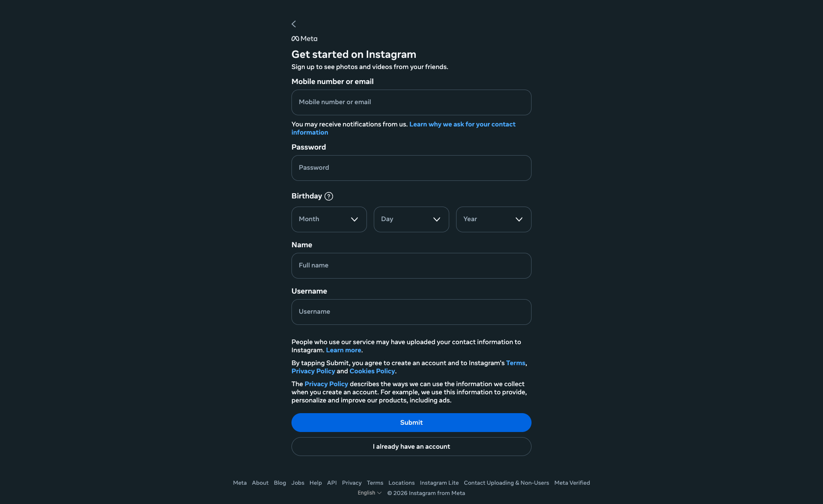This screenshot has height=504, width=823.
Task: Click the Meta logo
Action: 304,39
